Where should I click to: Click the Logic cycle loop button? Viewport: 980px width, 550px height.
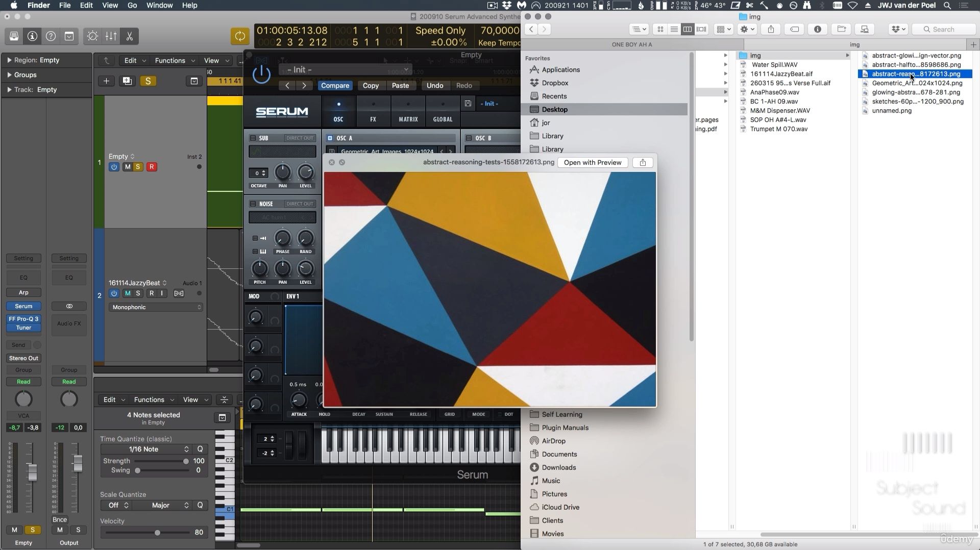(240, 36)
